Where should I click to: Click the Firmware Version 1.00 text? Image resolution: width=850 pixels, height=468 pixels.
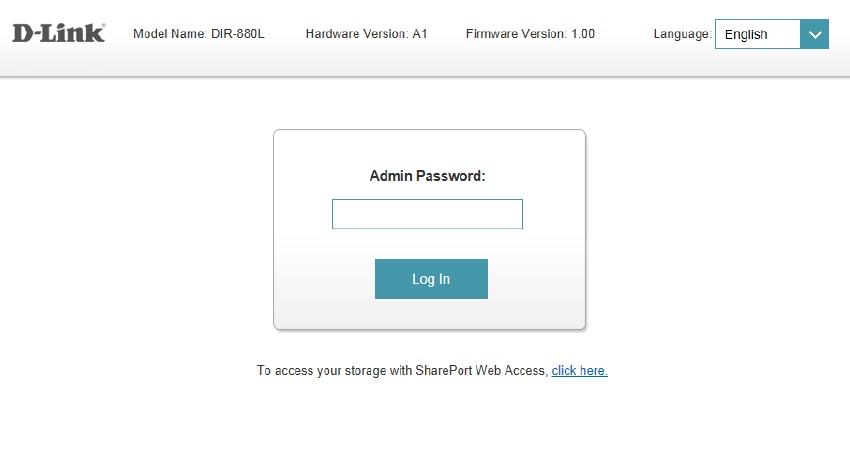530,34
